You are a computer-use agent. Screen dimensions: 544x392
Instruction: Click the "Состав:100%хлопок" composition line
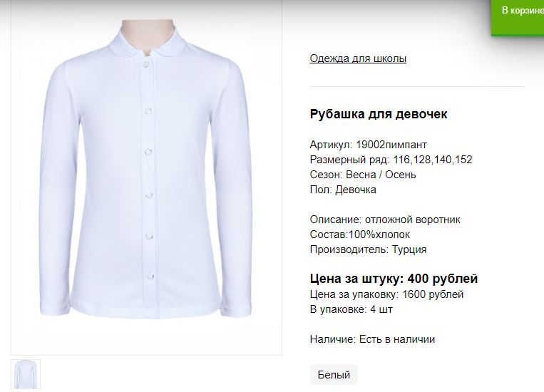point(360,234)
